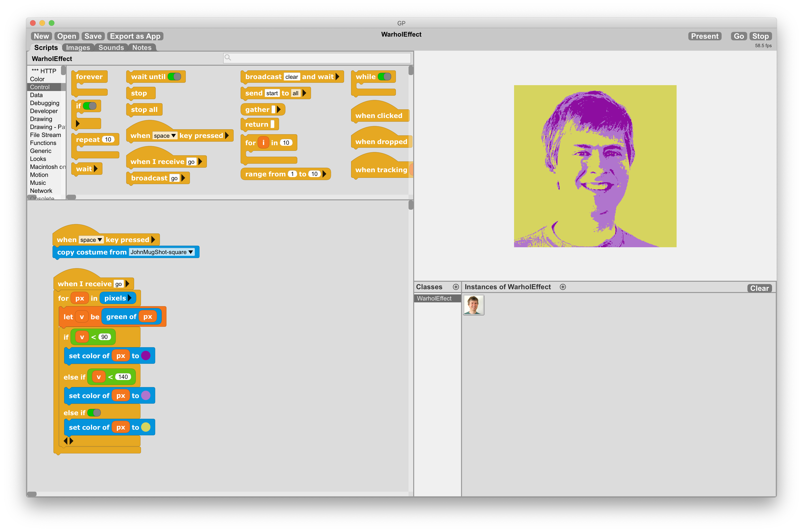Select the 'gather' block in palette
The image size is (803, 532).
(x=263, y=110)
